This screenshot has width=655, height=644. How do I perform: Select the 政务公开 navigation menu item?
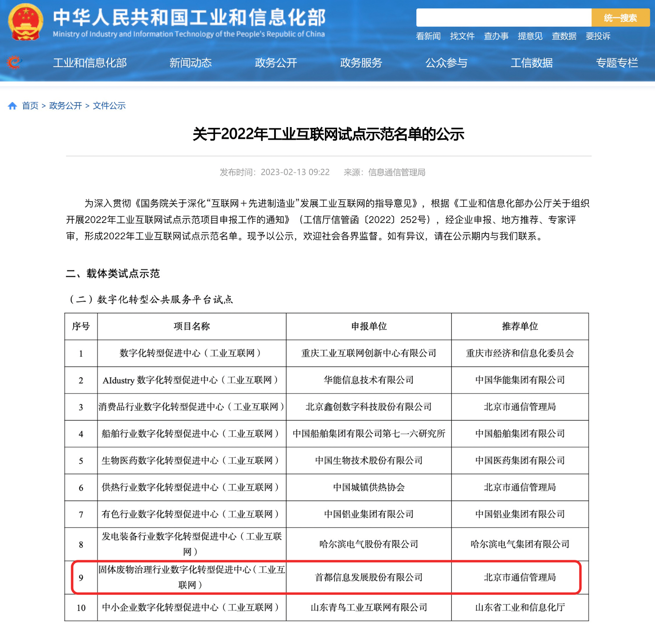point(276,63)
